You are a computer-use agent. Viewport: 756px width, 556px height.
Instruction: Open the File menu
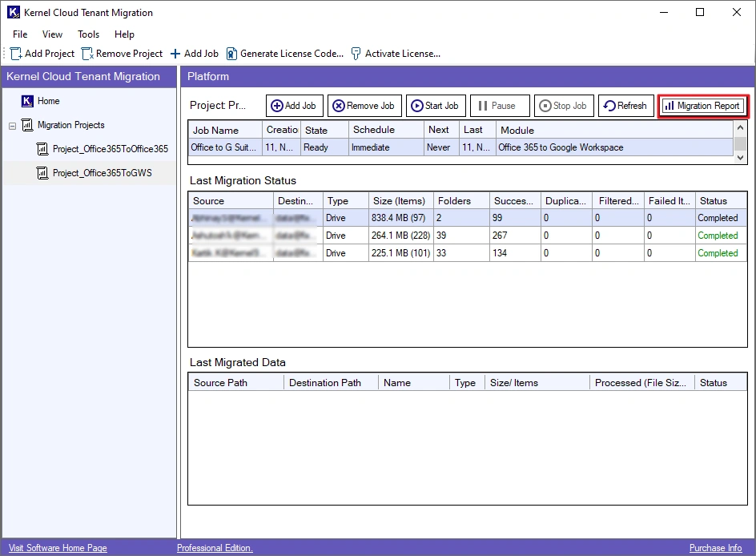point(20,34)
